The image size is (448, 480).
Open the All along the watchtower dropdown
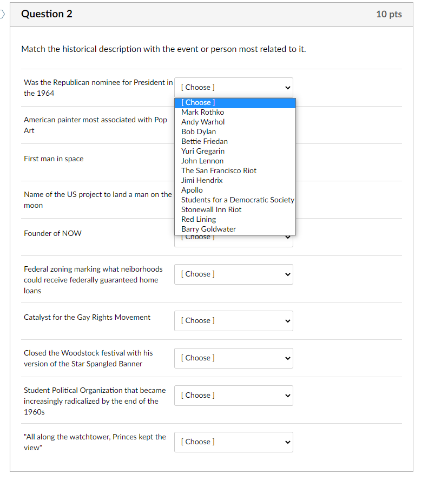tap(234, 442)
